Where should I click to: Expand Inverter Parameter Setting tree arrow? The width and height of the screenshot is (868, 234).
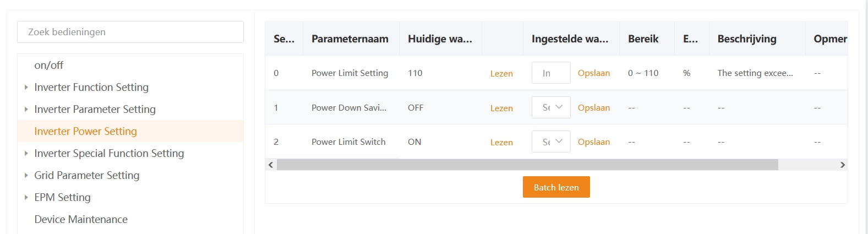[26, 109]
